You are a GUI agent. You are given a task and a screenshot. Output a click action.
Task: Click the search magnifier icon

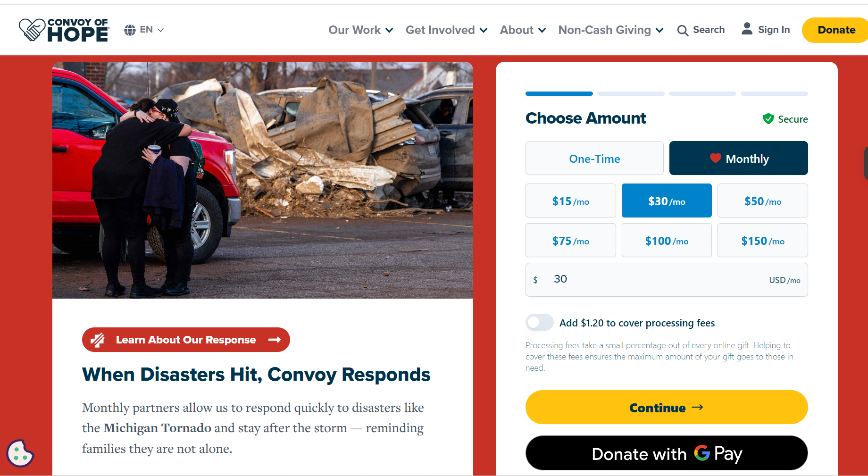(x=683, y=31)
